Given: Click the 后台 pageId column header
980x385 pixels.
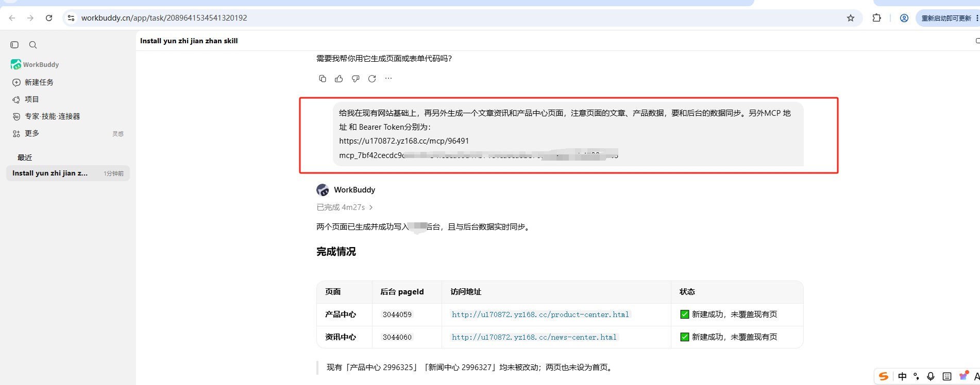Looking at the screenshot, I should click(x=402, y=292).
